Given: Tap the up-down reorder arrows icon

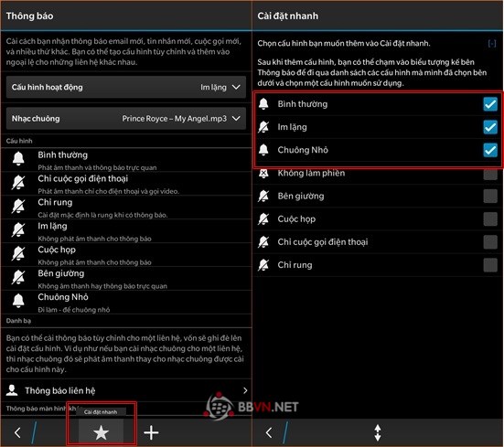Looking at the screenshot, I should pyautogui.click(x=378, y=432).
